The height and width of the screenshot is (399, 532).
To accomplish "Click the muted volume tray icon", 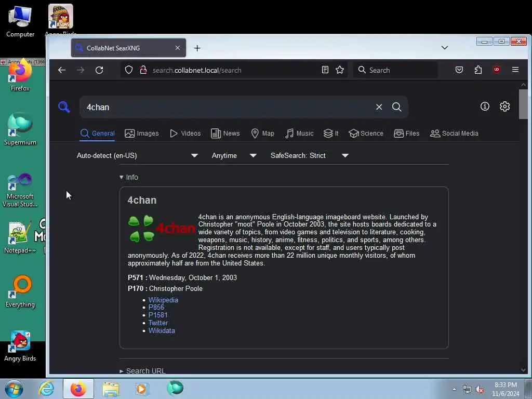I will (480, 390).
